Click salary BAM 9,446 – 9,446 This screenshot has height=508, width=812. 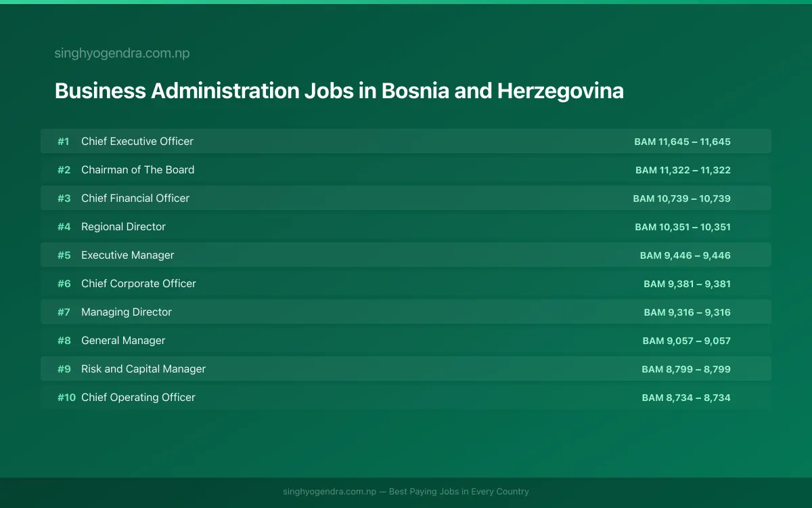(685, 255)
